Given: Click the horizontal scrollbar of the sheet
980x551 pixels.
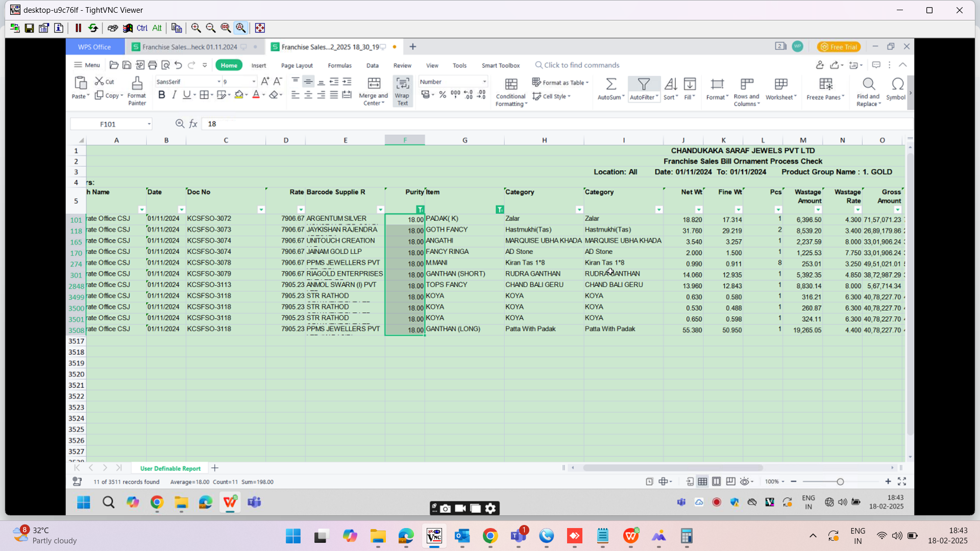Looking at the screenshot, I should pos(673,468).
